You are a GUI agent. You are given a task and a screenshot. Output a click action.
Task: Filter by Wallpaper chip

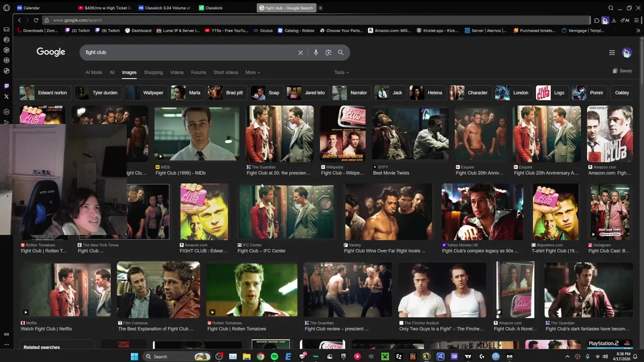(x=145, y=93)
